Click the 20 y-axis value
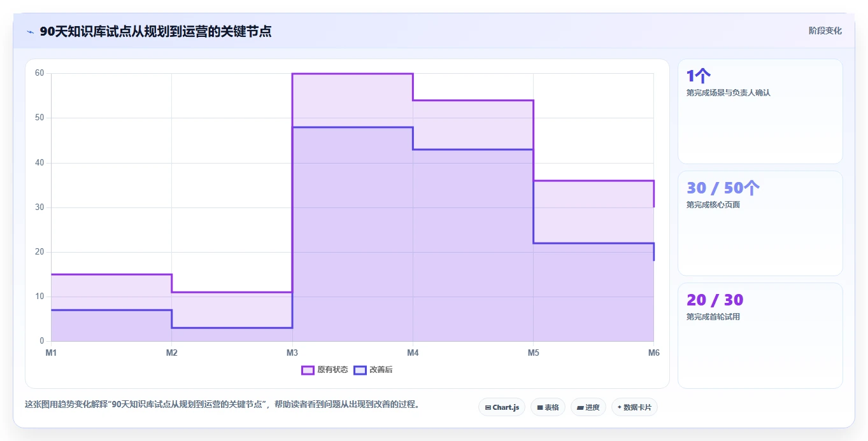The image size is (868, 441). point(39,252)
